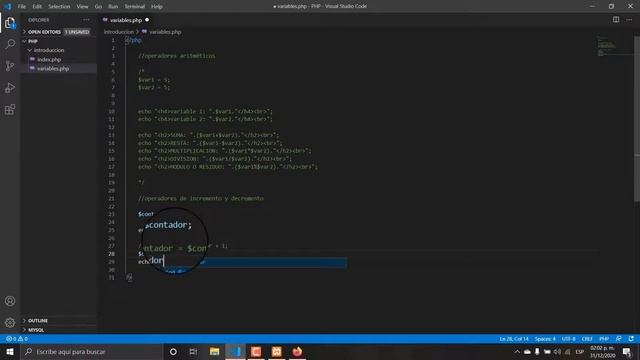Switch to Visual Studio Code taskbar icon
The image size is (640, 360).
click(236, 351)
